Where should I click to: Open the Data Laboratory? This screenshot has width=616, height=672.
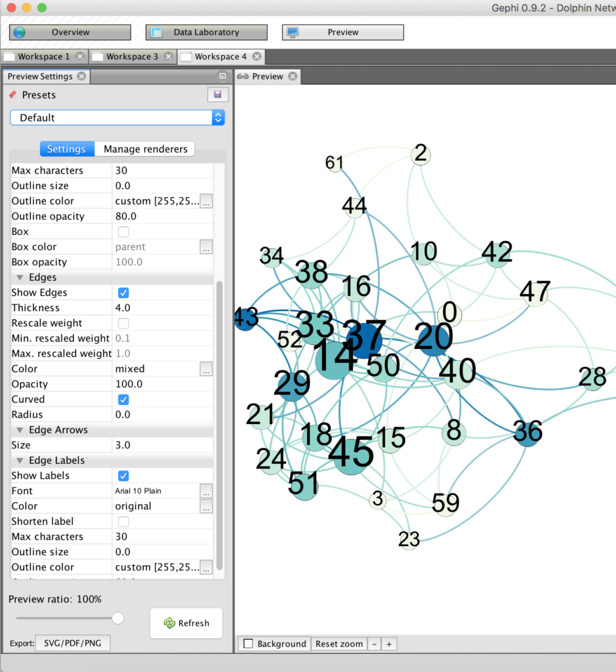(x=206, y=31)
